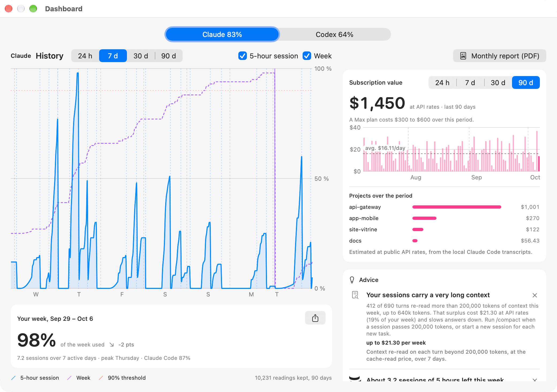Dismiss the long context advice card
The width and height of the screenshot is (557, 392).
(x=535, y=295)
